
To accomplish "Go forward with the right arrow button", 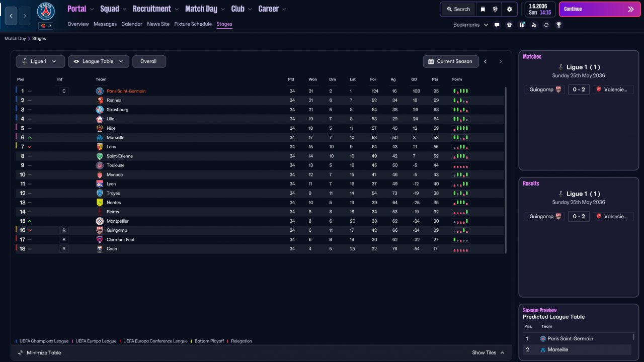I will 25,16.
